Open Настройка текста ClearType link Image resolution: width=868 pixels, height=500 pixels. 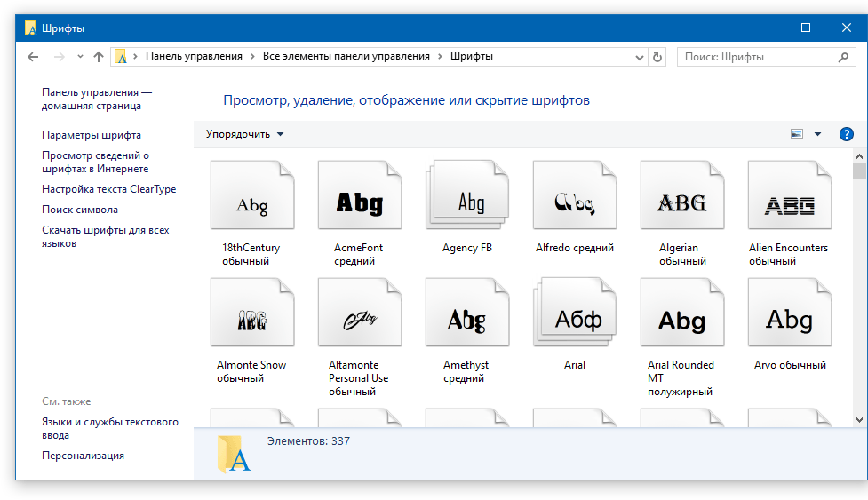108,189
